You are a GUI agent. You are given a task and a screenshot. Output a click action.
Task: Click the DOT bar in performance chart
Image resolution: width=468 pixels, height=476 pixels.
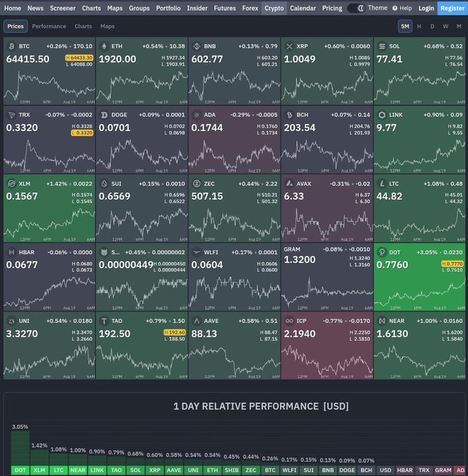click(20, 449)
